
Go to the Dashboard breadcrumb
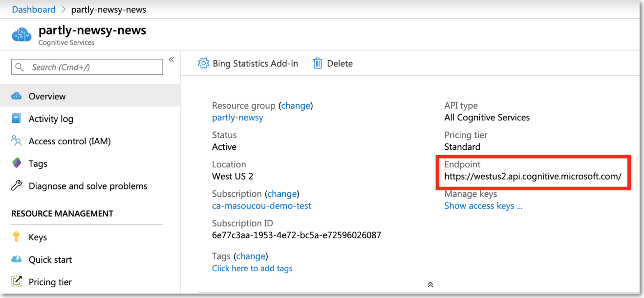[x=34, y=9]
